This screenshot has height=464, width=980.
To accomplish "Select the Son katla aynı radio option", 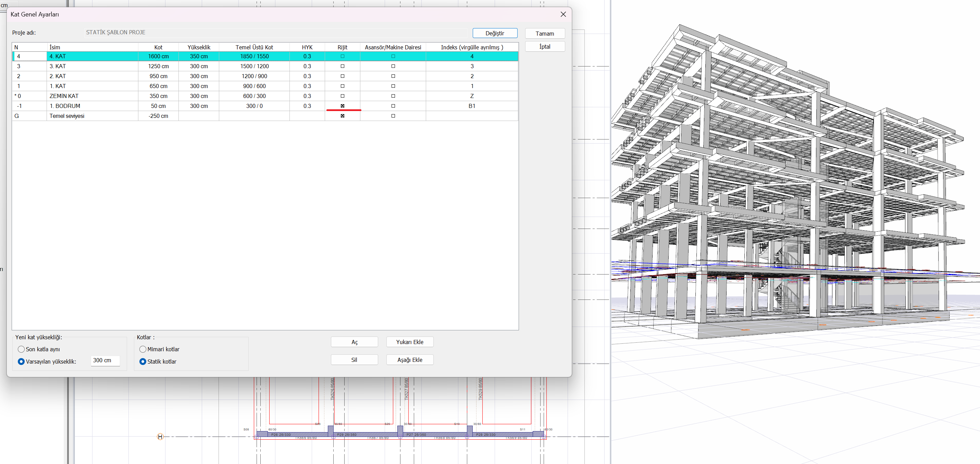I will [x=21, y=349].
